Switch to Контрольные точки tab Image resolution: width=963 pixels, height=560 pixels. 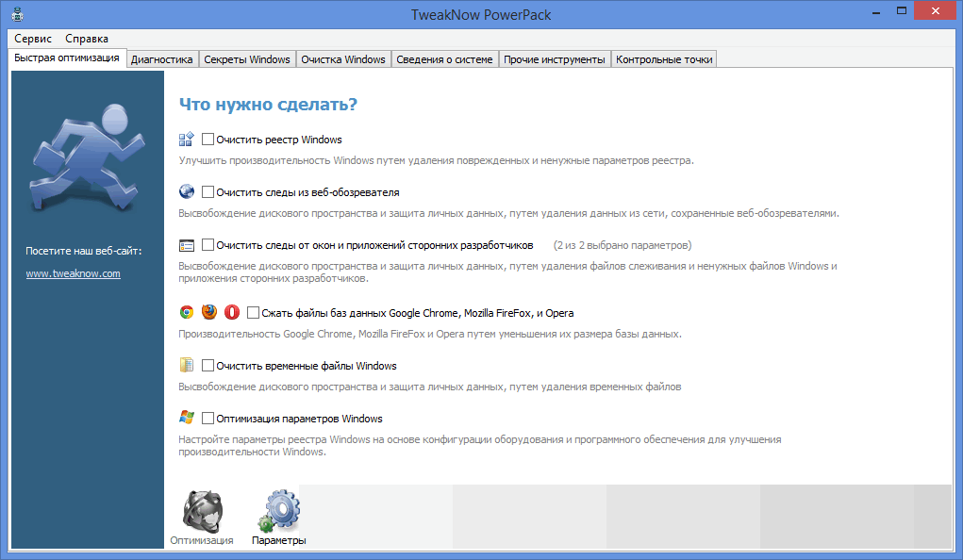pyautogui.click(x=664, y=59)
